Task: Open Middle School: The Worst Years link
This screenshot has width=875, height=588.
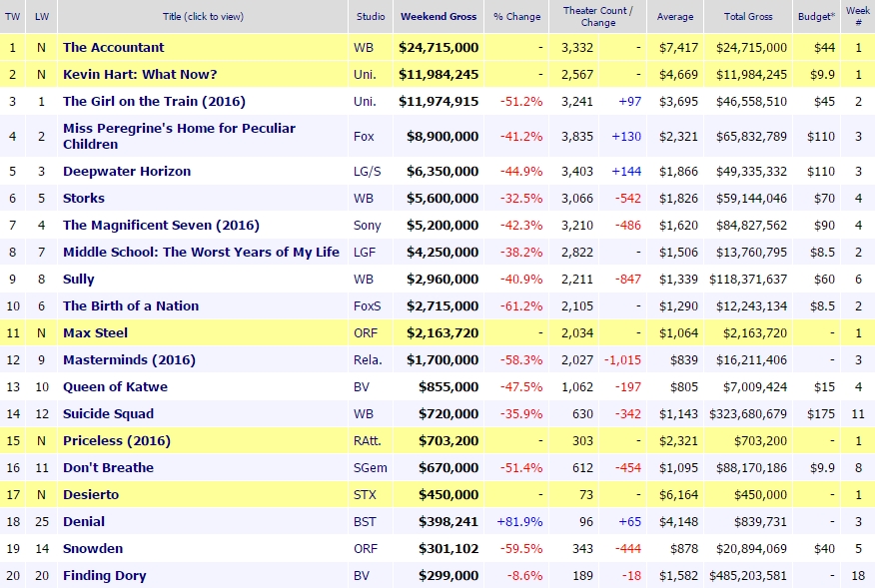Action: (x=201, y=253)
